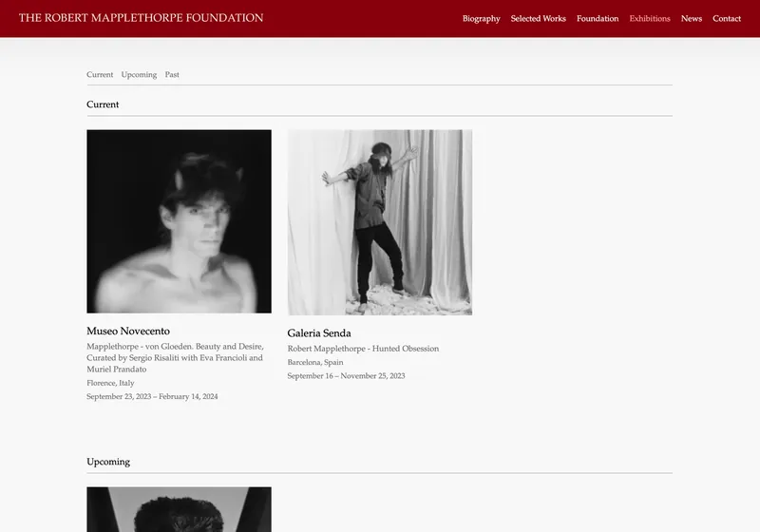
Task: Open the Foundation menu item
Action: coord(598,18)
